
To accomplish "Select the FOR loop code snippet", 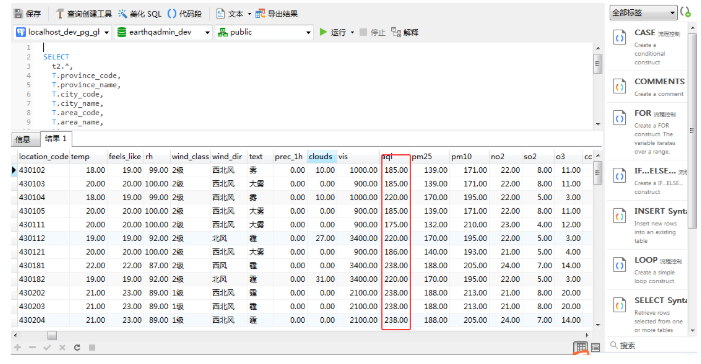I will click(x=647, y=132).
